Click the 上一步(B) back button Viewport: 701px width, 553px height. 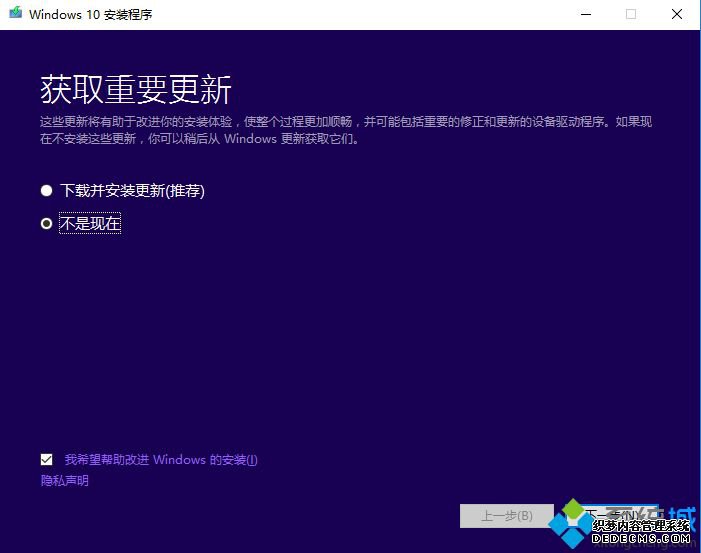pyautogui.click(x=507, y=516)
